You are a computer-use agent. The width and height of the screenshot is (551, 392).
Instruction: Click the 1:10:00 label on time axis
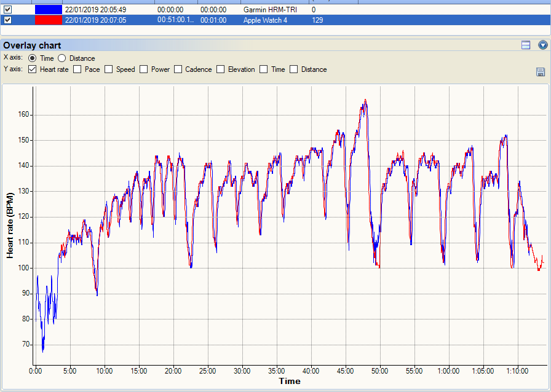point(518,371)
